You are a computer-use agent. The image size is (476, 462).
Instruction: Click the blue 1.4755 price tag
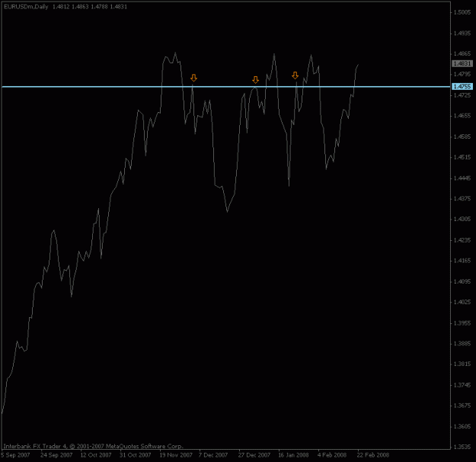pyautogui.click(x=462, y=87)
